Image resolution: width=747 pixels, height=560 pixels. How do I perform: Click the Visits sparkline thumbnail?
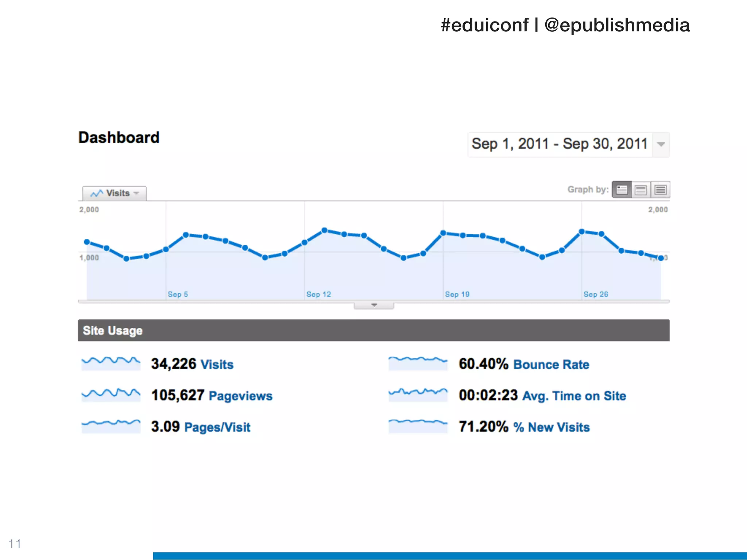pyautogui.click(x=111, y=363)
